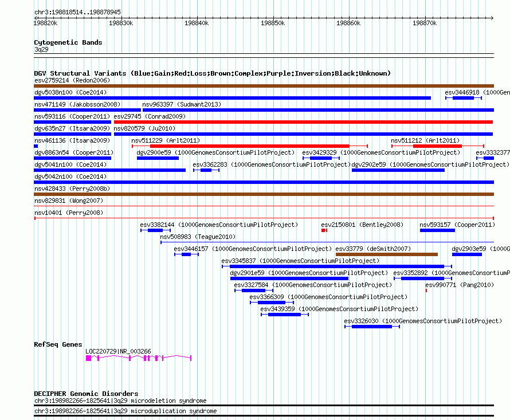Click esv3382144 variant label
The height and width of the screenshot is (420, 510).
tap(219, 225)
